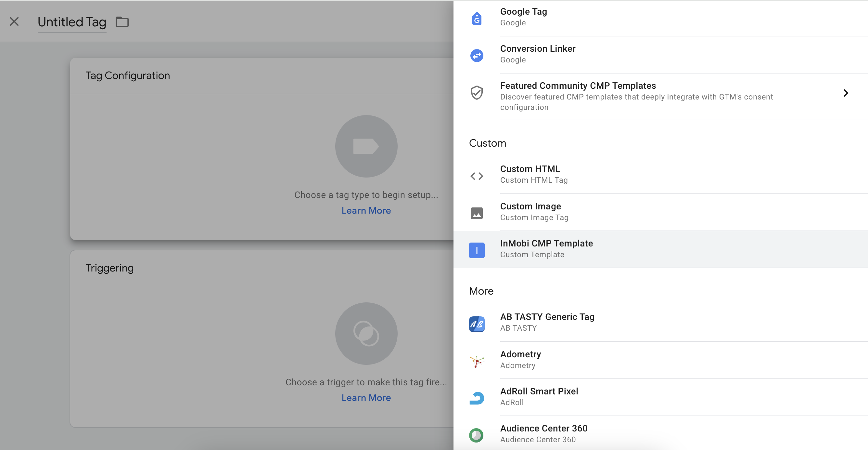Image resolution: width=868 pixels, height=450 pixels.
Task: Click 'Choose a trigger to make this tag fire...'
Action: pos(366,382)
